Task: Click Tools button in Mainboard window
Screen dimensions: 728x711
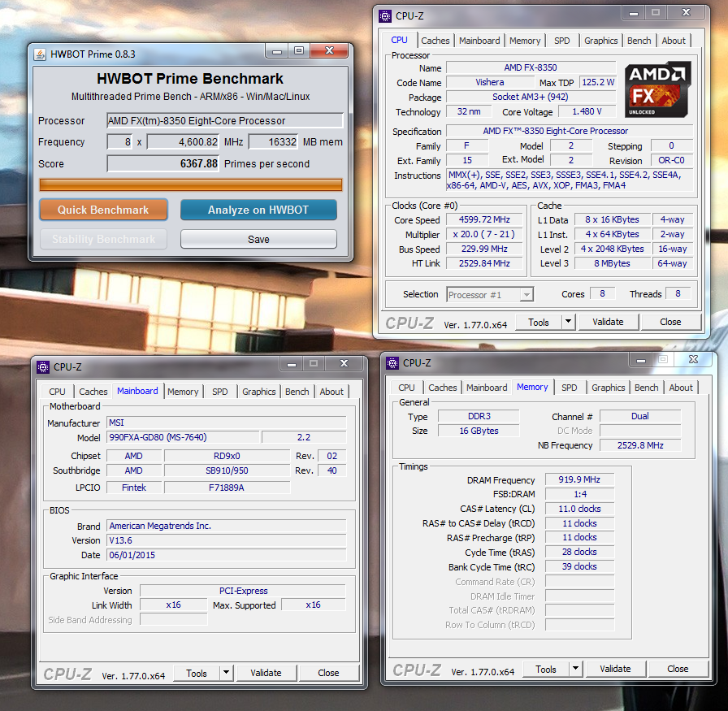Action: pos(197,673)
